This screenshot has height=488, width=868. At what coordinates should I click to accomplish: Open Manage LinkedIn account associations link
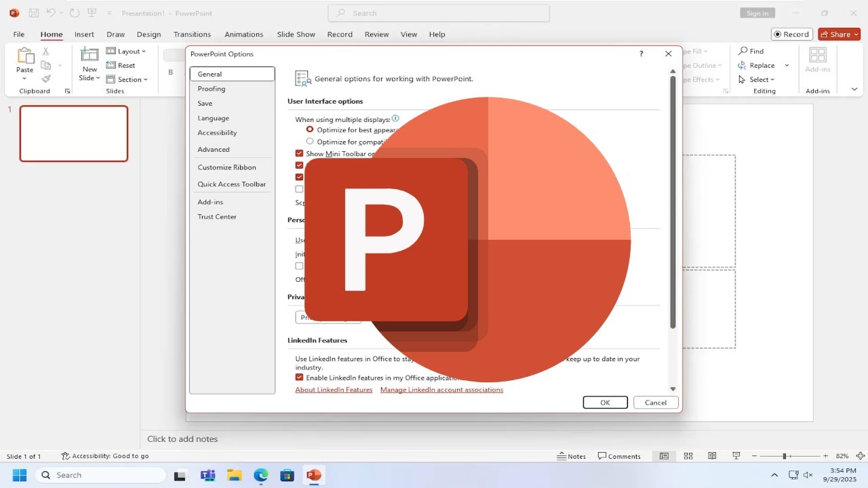tap(441, 390)
